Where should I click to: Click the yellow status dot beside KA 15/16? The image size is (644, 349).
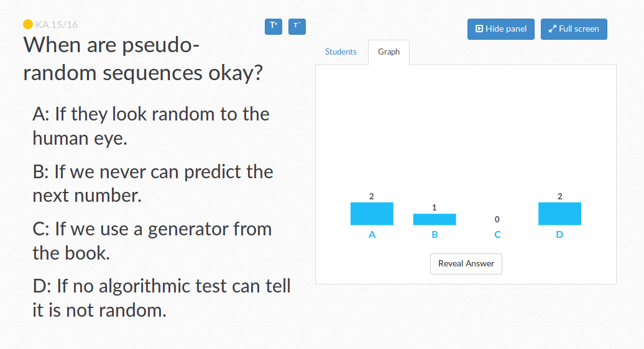(x=28, y=25)
